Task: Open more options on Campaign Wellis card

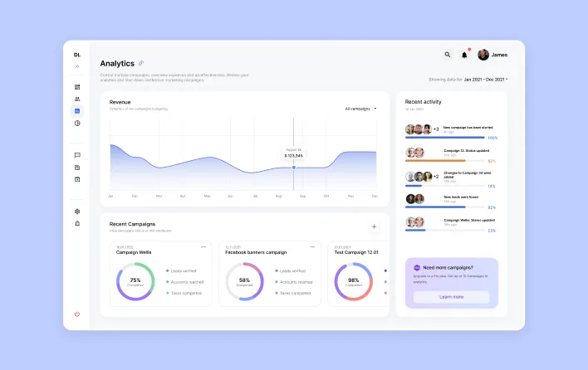Action: tap(203, 246)
